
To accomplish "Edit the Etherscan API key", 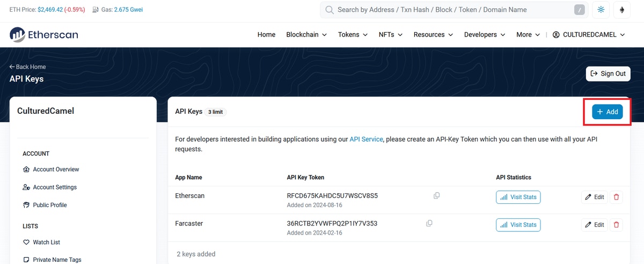I will 595,197.
